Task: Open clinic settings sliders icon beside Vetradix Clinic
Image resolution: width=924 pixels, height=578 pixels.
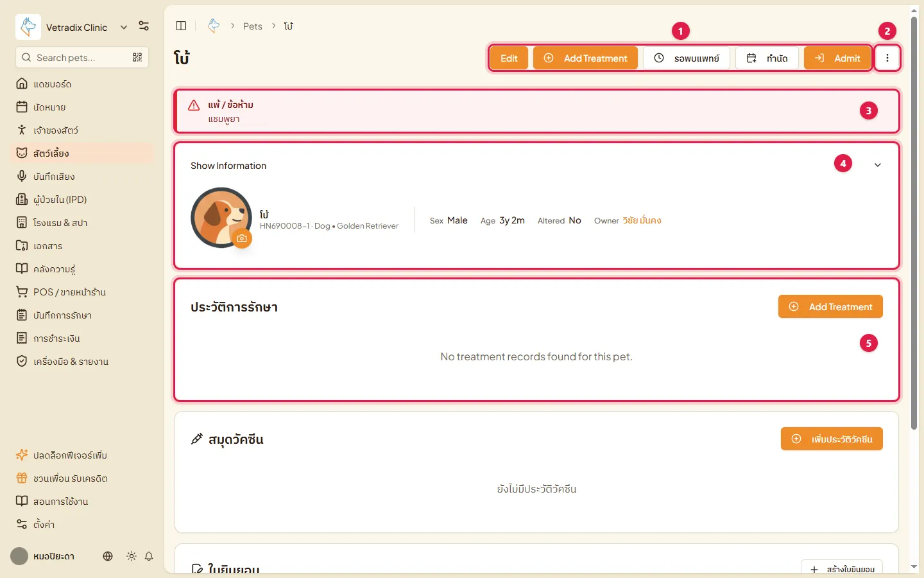Action: click(144, 26)
